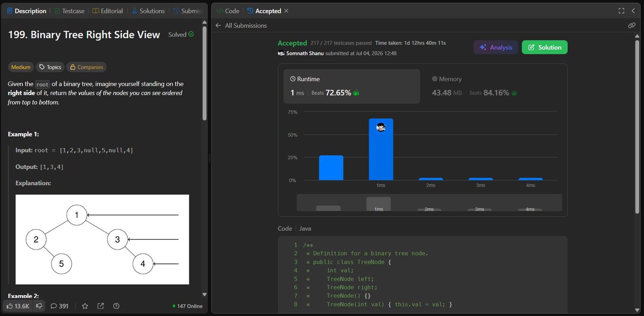
Task: Open the Submissions tab
Action: click(186, 11)
